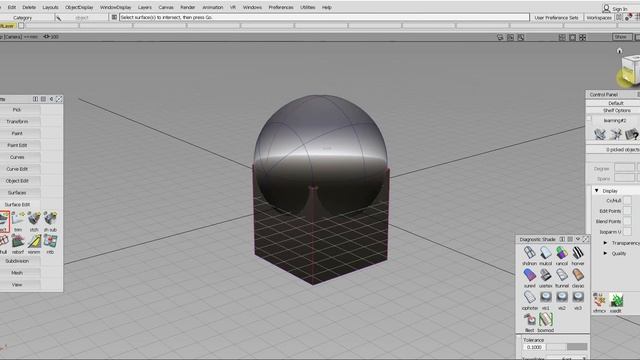Screen dimensions: 640x360
Task: Open the User Preference Sets dropdown
Action: [x=556, y=18]
